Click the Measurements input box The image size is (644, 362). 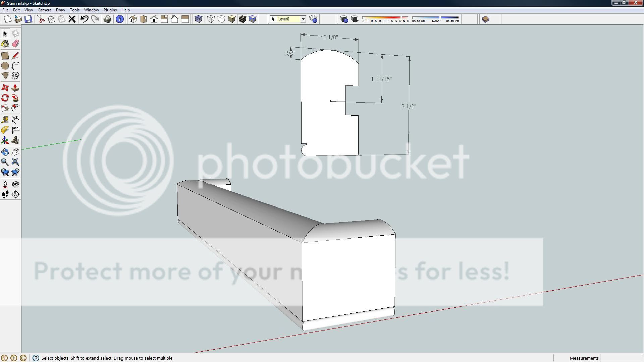pyautogui.click(x=621, y=358)
